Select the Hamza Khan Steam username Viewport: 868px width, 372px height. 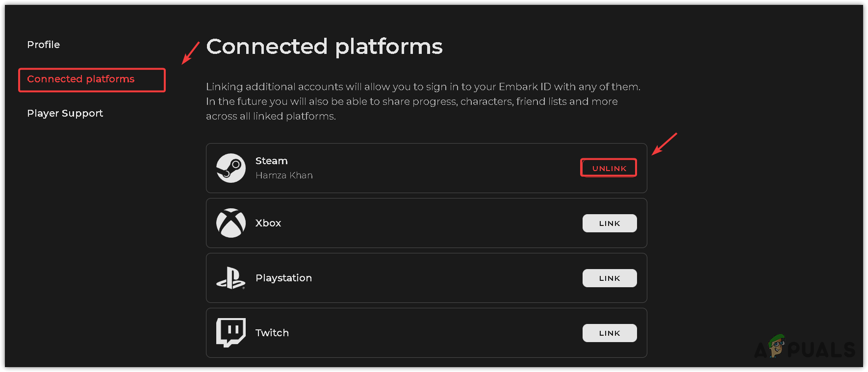pos(284,175)
